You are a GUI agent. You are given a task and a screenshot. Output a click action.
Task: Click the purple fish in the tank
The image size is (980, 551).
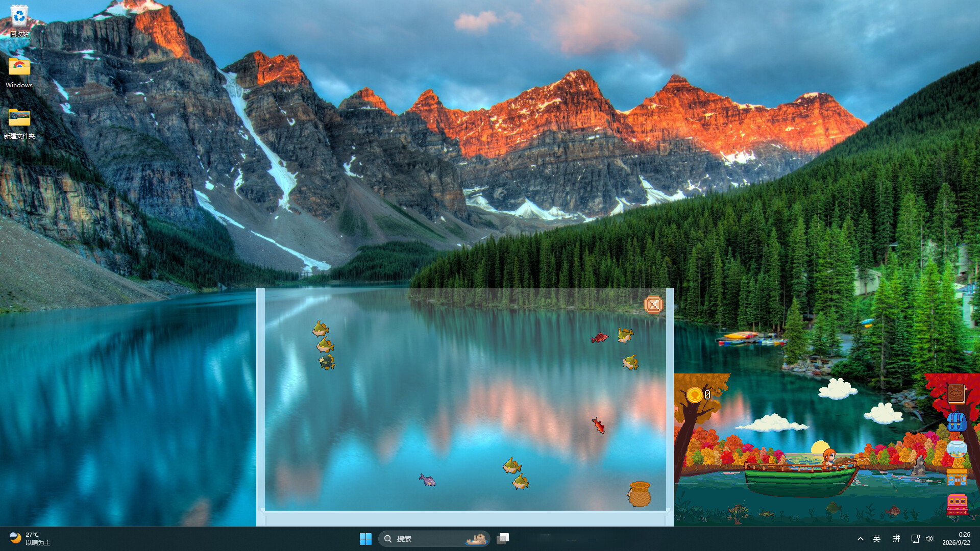(427, 480)
